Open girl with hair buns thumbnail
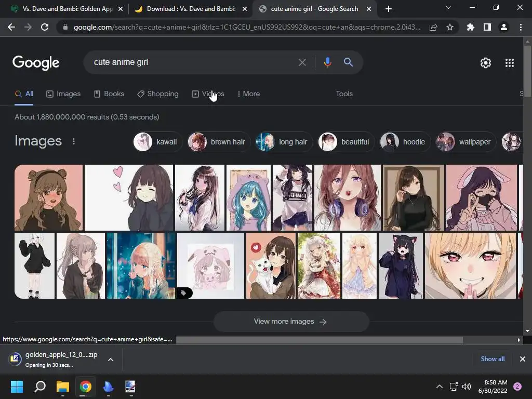Screen dimensions: 532x399 48,198
